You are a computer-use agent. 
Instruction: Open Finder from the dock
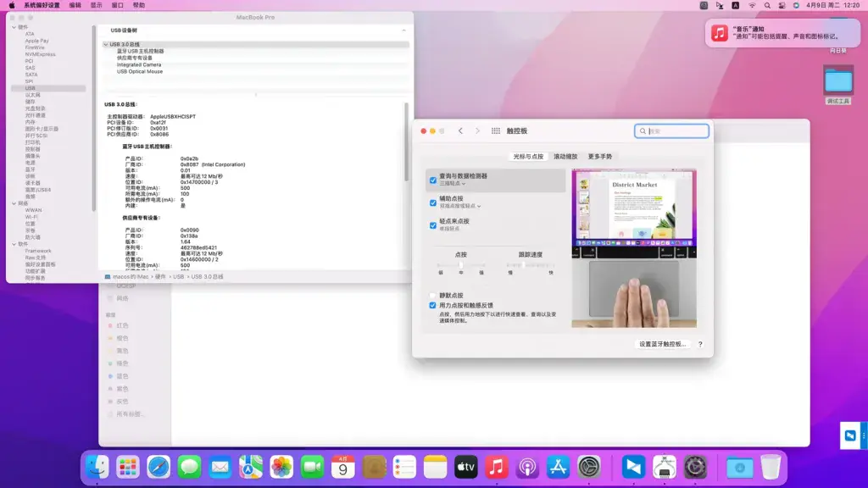97,468
